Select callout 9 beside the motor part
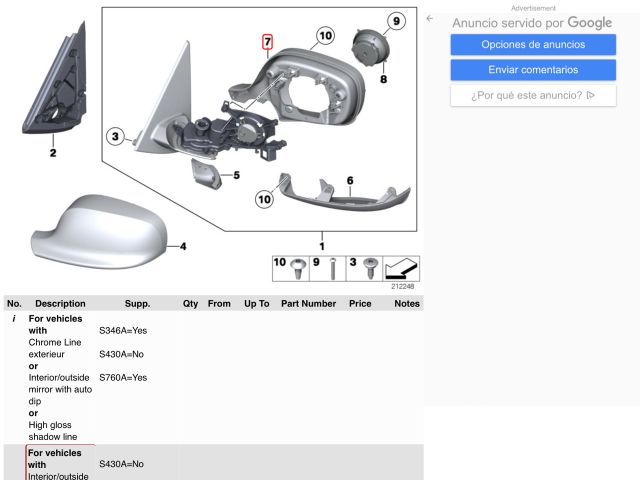Viewport: 640px width, 480px height. [394, 20]
